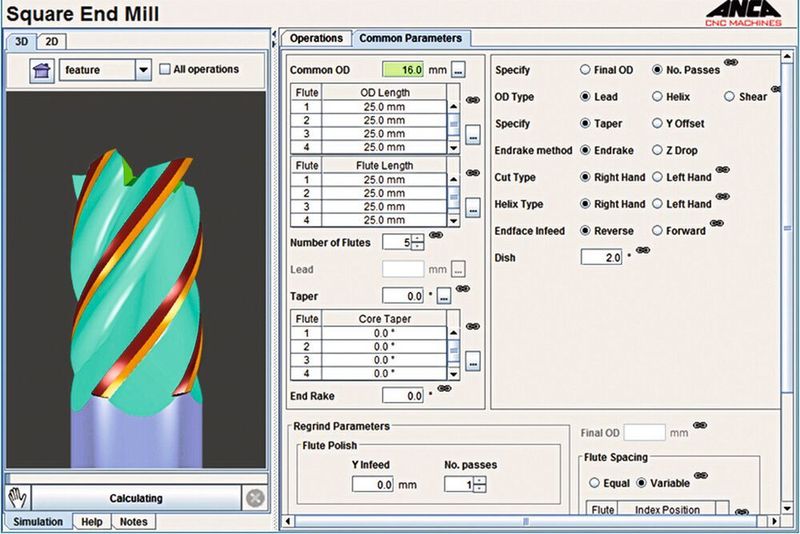
Task: Click the pan hand icon beside Calculating
Action: click(x=18, y=498)
